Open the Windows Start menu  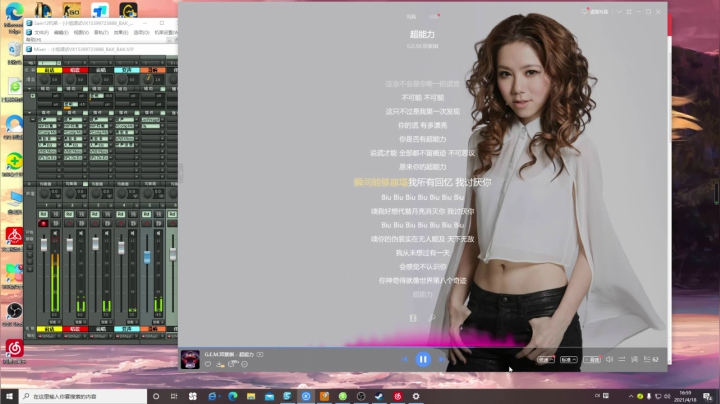9,396
